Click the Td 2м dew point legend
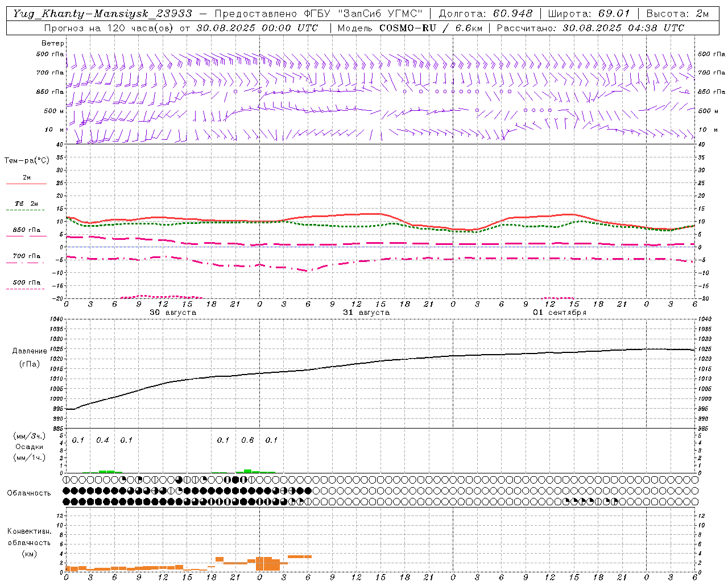This screenshot has width=728, height=582. click(x=26, y=206)
